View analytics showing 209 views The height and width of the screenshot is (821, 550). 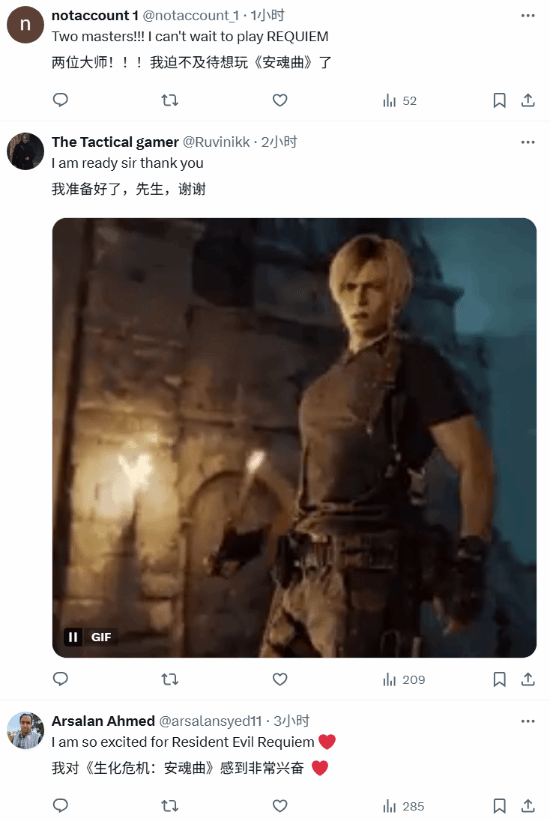coord(404,680)
